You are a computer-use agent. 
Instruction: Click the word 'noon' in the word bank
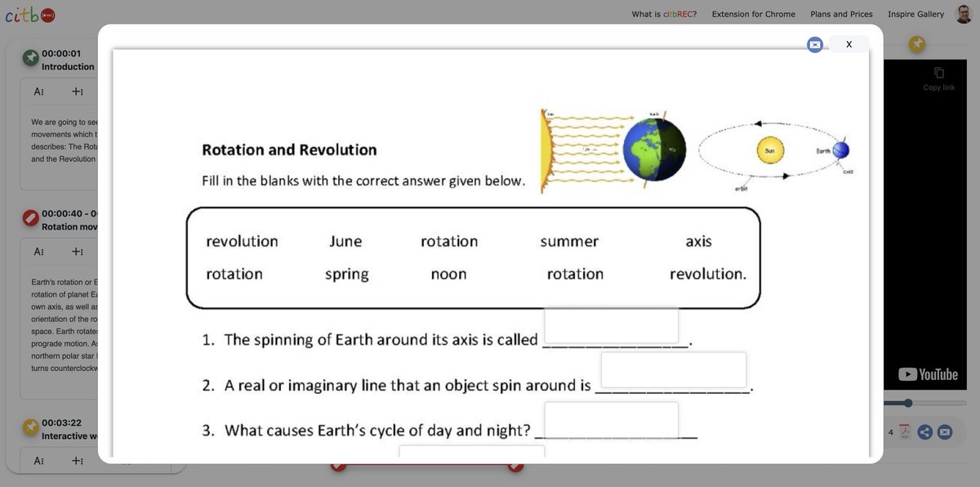tap(448, 275)
